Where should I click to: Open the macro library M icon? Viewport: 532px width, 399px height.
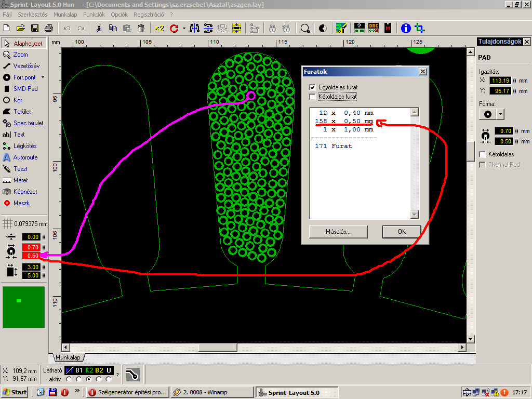pos(388,28)
